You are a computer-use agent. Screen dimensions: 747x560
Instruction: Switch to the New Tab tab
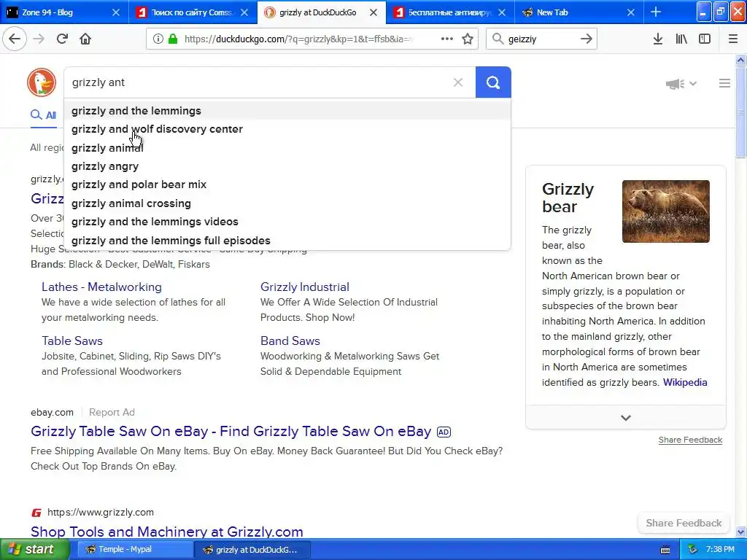coord(578,12)
